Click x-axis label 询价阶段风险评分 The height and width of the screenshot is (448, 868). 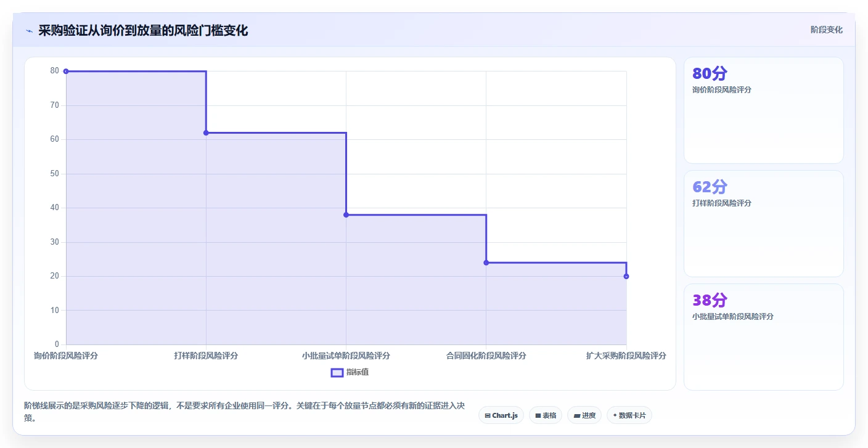coord(66,356)
